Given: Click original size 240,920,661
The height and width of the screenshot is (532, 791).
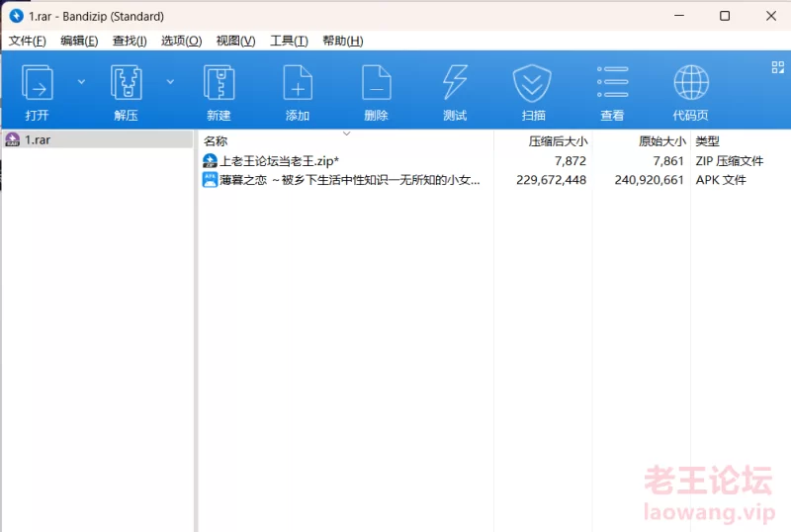Looking at the screenshot, I should pos(649,180).
